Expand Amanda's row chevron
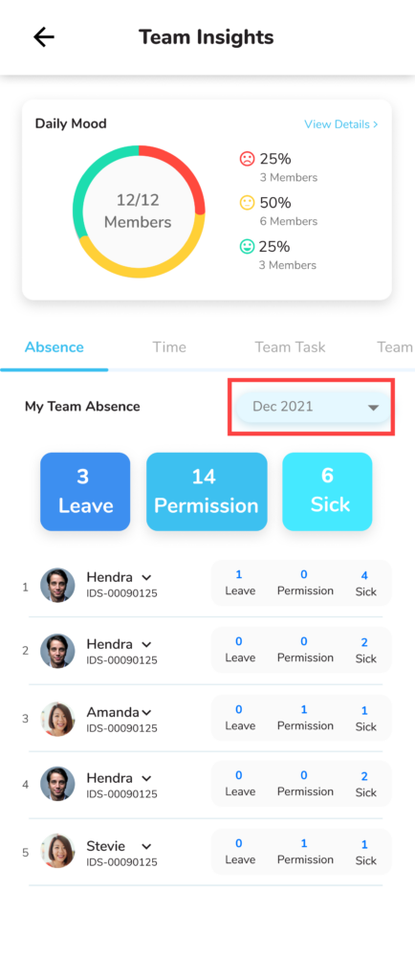This screenshot has width=415, height=980. coord(146,712)
